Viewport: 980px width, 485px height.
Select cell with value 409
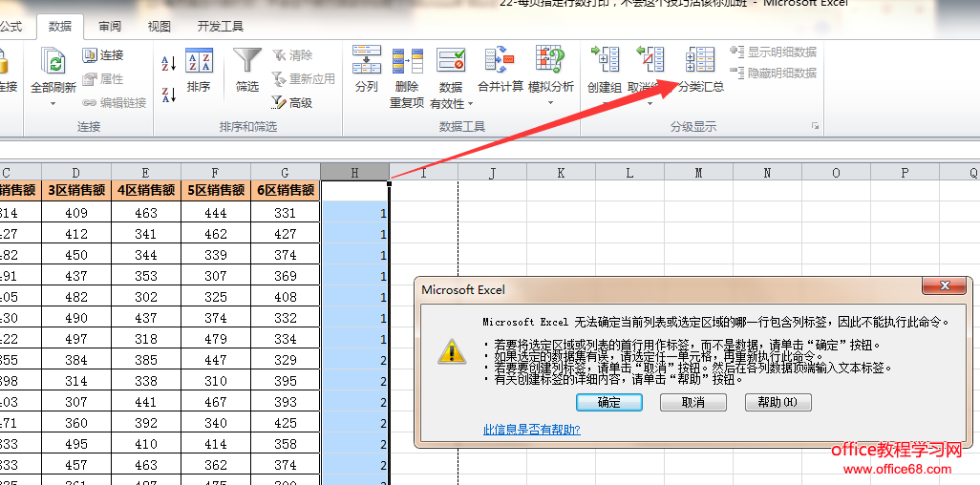point(76,213)
